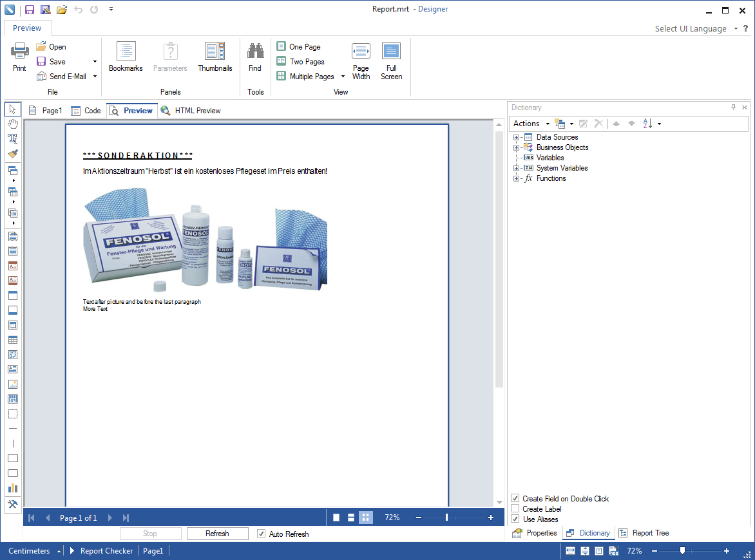
Task: Expand the System Variables tree node
Action: pos(516,169)
